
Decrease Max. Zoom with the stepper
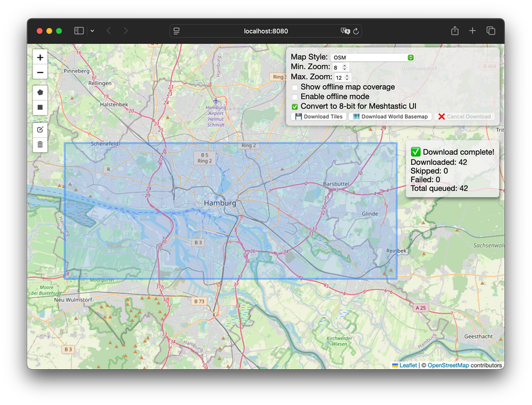coord(348,79)
